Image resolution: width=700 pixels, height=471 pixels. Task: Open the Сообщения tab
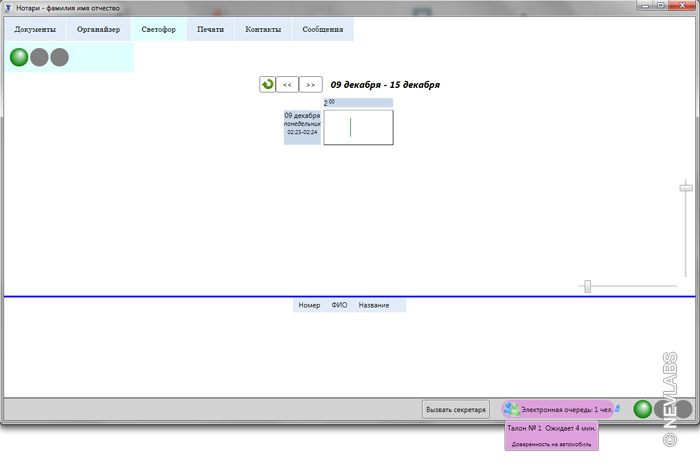[x=323, y=29]
